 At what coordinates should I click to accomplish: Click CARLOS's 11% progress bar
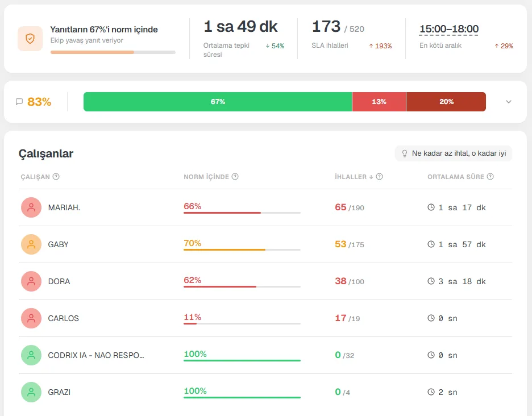pyautogui.click(x=242, y=324)
